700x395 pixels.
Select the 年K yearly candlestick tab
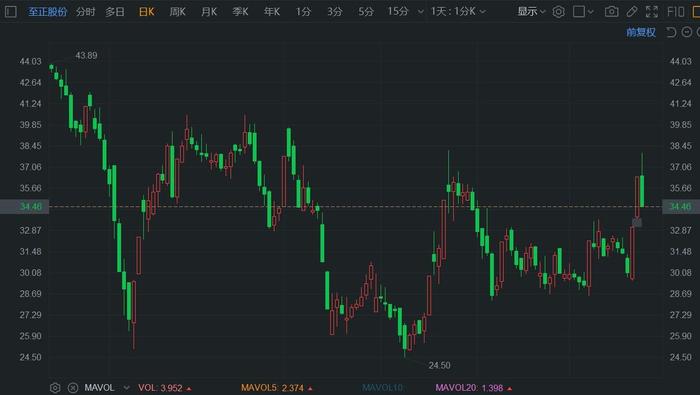click(x=271, y=12)
